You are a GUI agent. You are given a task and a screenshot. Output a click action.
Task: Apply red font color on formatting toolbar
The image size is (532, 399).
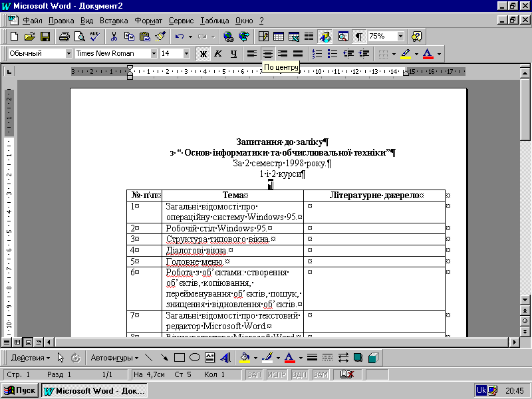(x=428, y=54)
